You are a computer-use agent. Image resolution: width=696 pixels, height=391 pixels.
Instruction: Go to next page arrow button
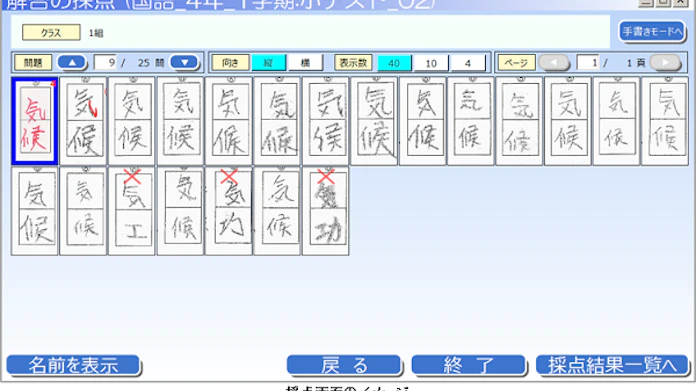tap(665, 63)
